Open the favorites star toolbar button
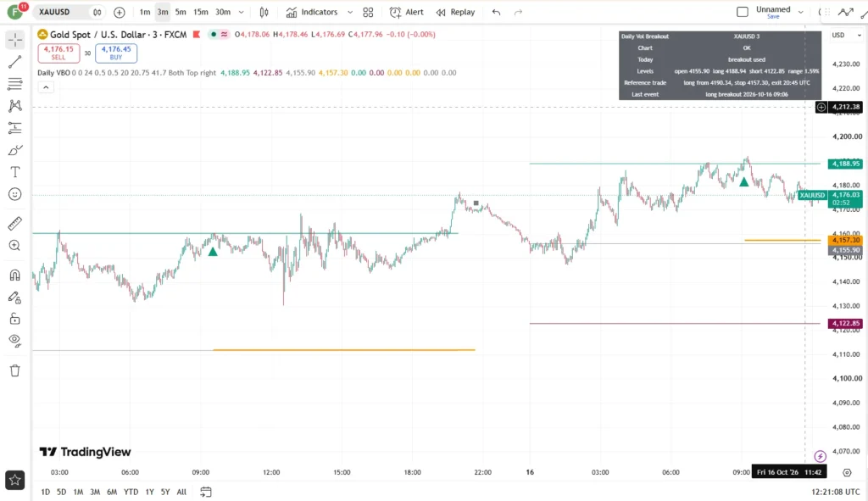The height and width of the screenshot is (501, 868). coord(15,480)
